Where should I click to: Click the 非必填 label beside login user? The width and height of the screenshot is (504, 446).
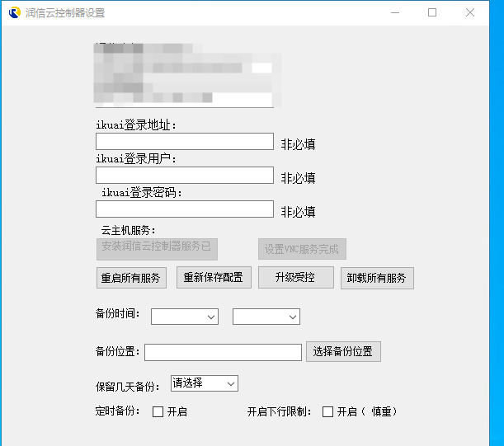[x=299, y=178]
